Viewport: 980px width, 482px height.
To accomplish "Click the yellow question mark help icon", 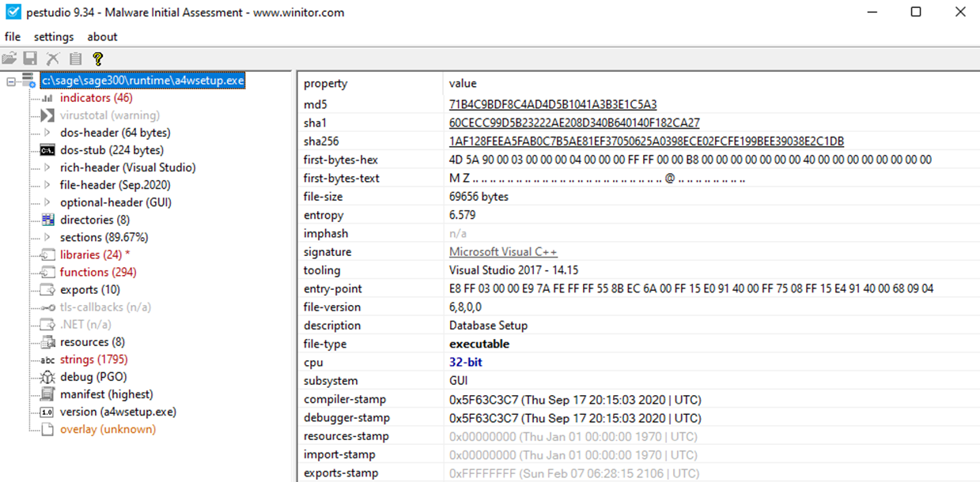I will pos(97,58).
